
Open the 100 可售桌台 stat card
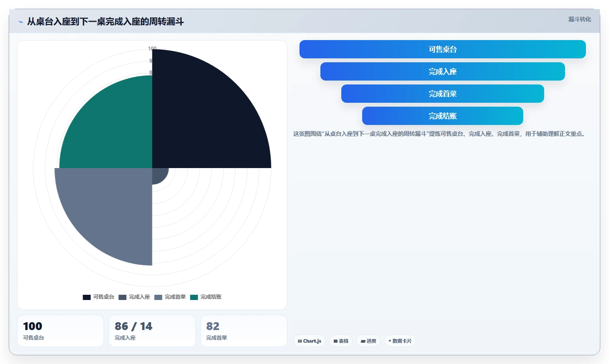tap(61, 330)
